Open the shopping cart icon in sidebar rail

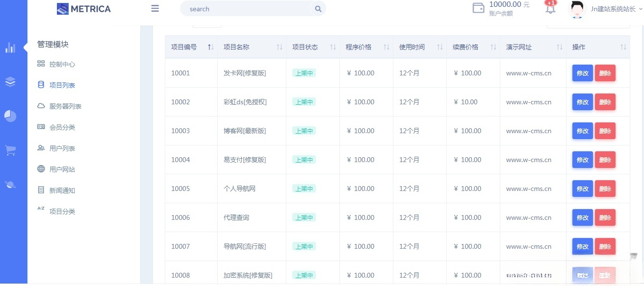(10, 150)
